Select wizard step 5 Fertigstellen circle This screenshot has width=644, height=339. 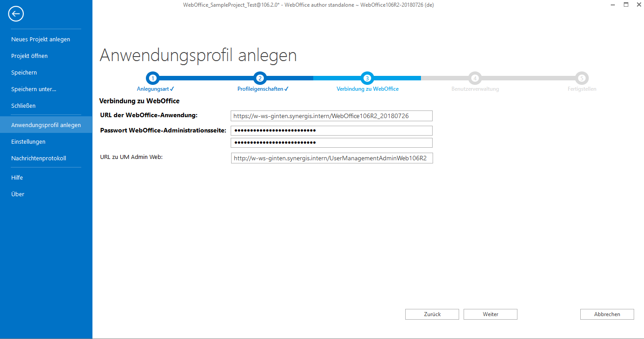[582, 78]
